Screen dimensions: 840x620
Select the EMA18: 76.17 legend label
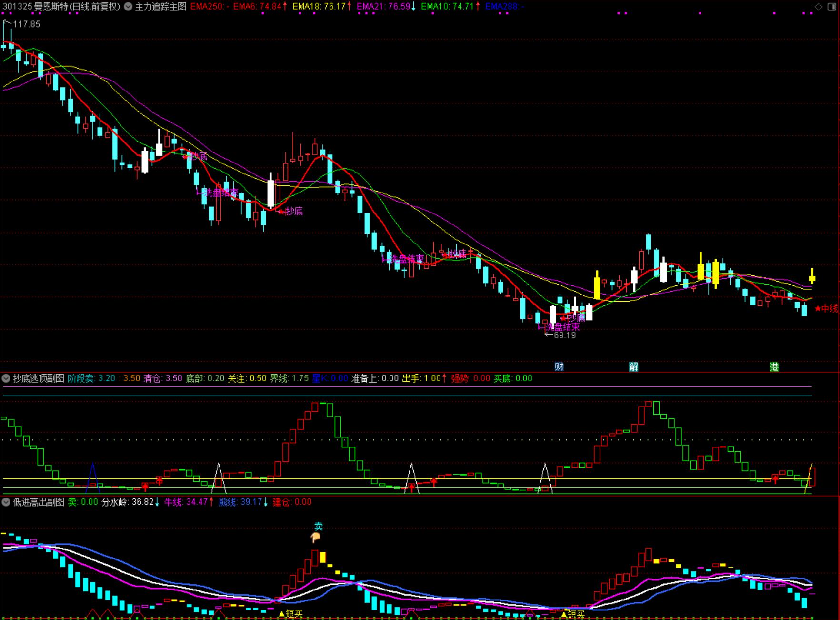coord(322,7)
